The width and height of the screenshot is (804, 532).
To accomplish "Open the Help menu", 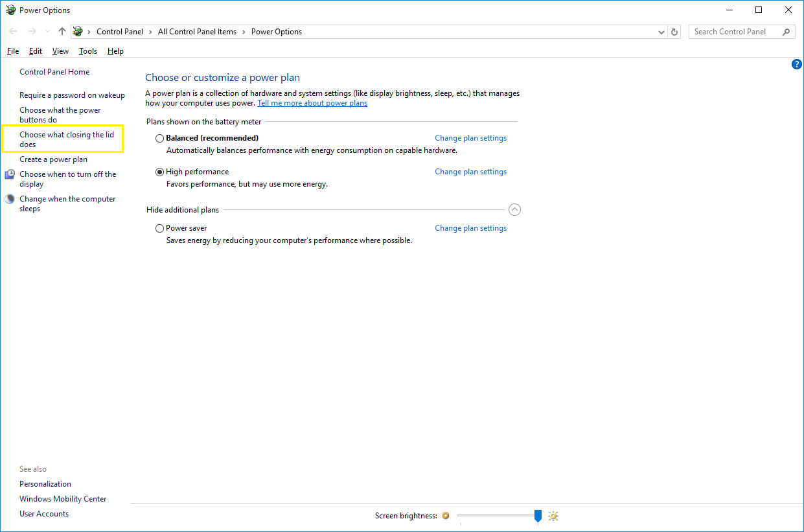I will (115, 51).
